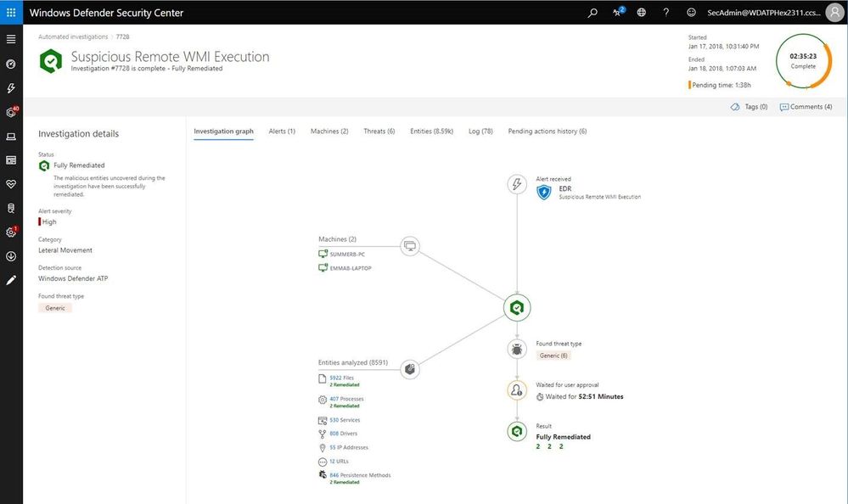Click the found threat bug node
The height and width of the screenshot is (504, 848).
(x=517, y=349)
